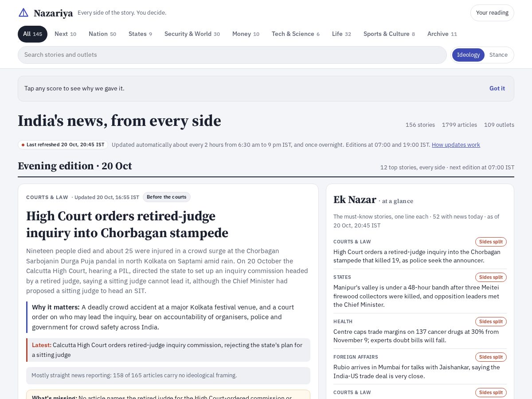Screen dimensions: 532x399
Task: Click Sides split badge on Manipur bandh item
Action: tap(491, 278)
